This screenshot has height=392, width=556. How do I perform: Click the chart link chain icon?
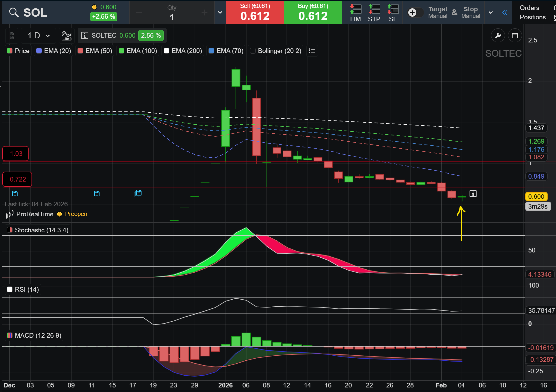(12, 36)
